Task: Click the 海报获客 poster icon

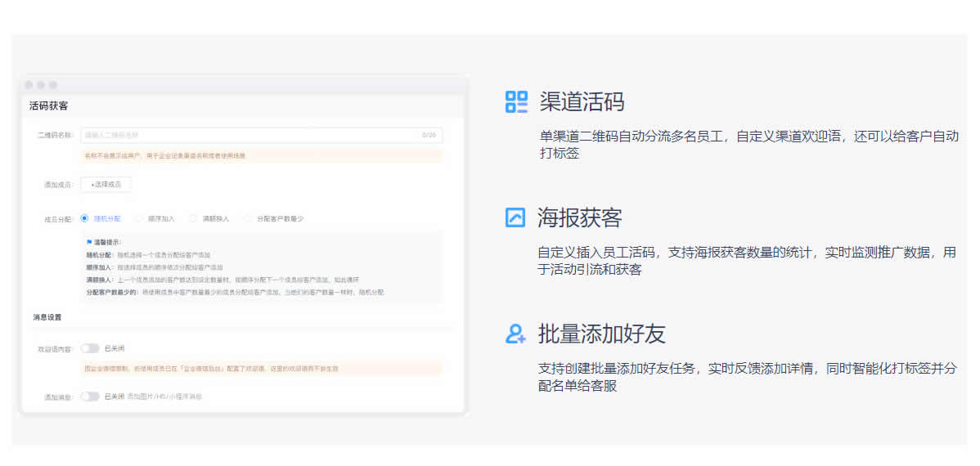Action: point(515,217)
